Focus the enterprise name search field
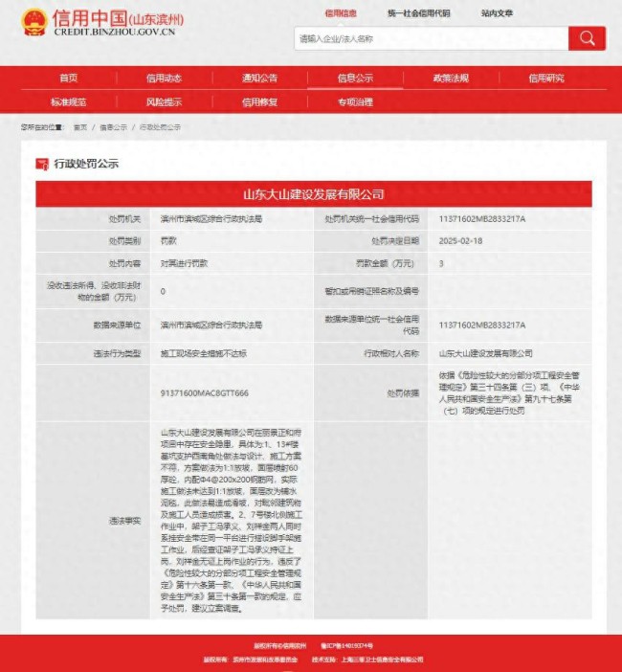 (x=431, y=38)
